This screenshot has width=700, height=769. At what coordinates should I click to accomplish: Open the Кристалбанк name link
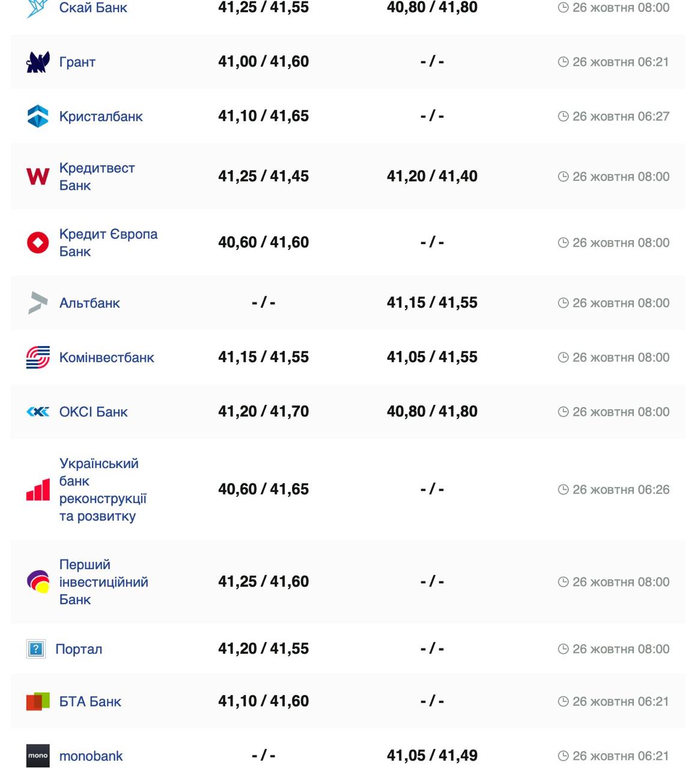tap(101, 117)
